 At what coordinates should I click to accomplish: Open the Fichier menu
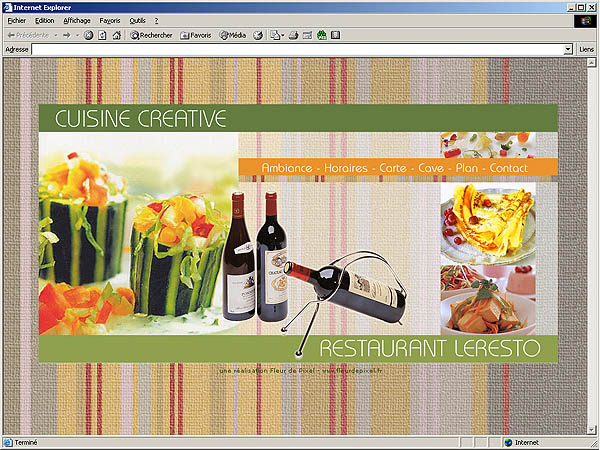tap(16, 21)
